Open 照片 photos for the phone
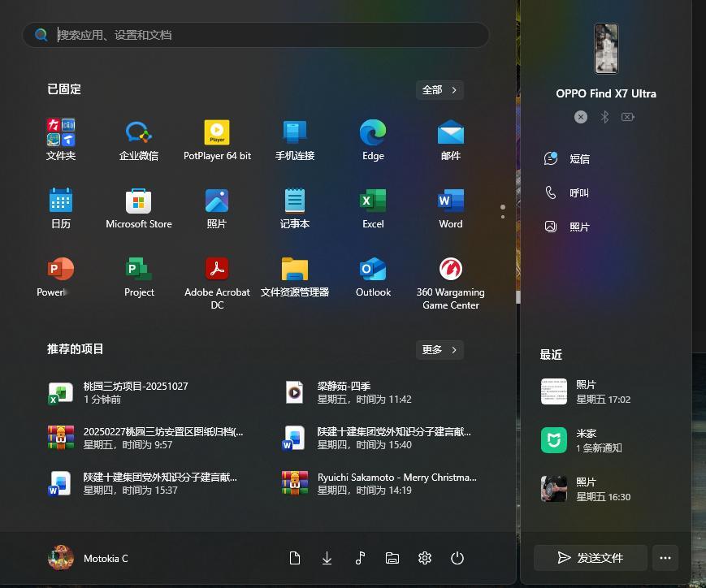This screenshot has width=706, height=588. click(567, 227)
